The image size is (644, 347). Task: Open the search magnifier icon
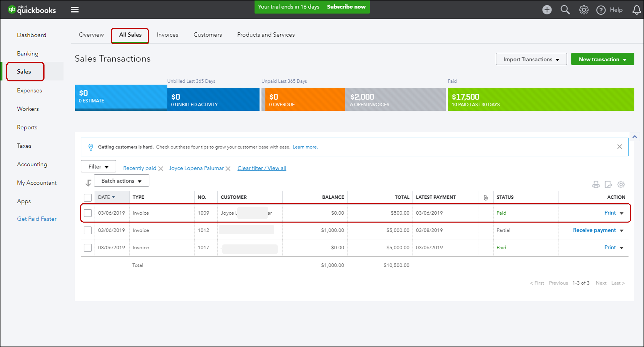point(565,10)
